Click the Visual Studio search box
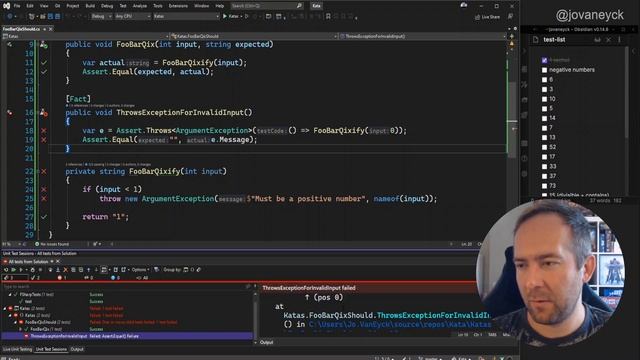This screenshot has height=360, width=640. tap(266, 6)
